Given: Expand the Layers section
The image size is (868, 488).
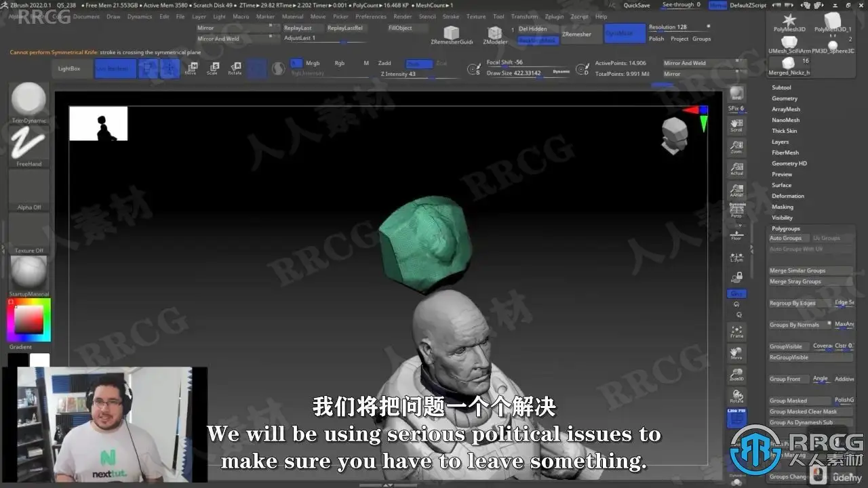Looking at the screenshot, I should (x=781, y=142).
